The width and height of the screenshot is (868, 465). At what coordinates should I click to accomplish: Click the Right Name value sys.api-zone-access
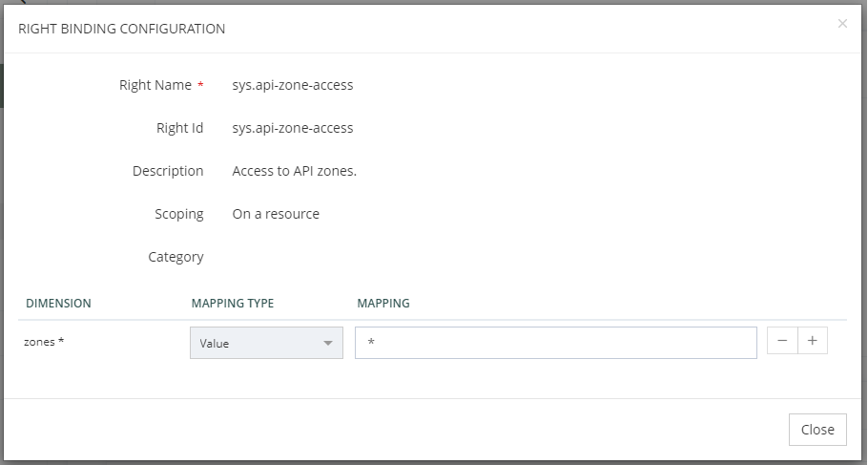point(293,85)
